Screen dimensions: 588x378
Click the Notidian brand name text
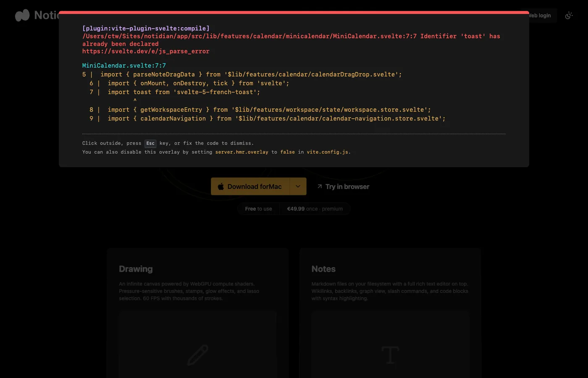pos(47,15)
